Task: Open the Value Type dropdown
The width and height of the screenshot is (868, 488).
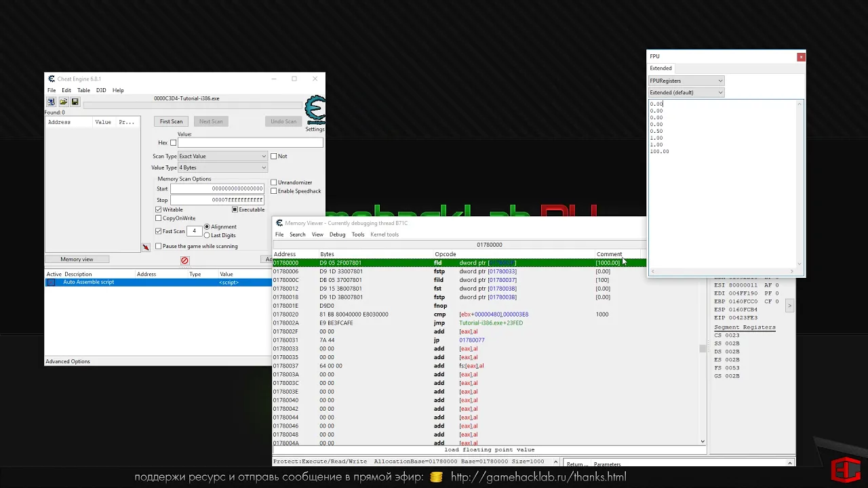Action: [x=222, y=167]
